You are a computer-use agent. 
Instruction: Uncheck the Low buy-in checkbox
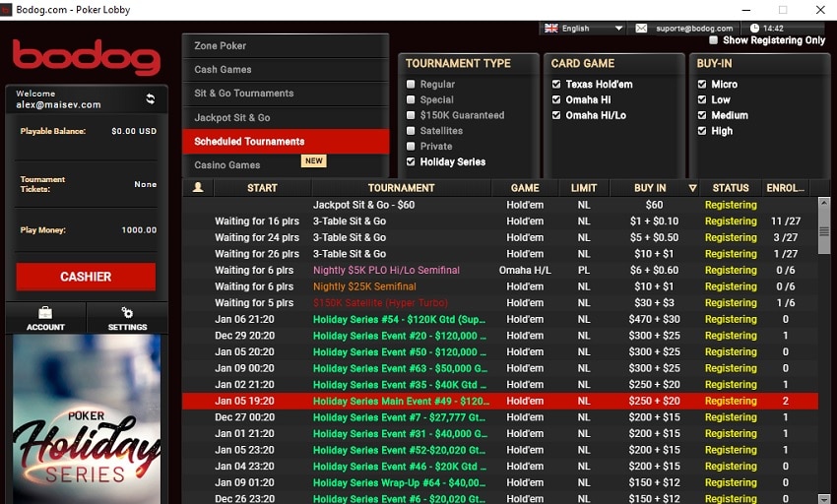(x=702, y=99)
